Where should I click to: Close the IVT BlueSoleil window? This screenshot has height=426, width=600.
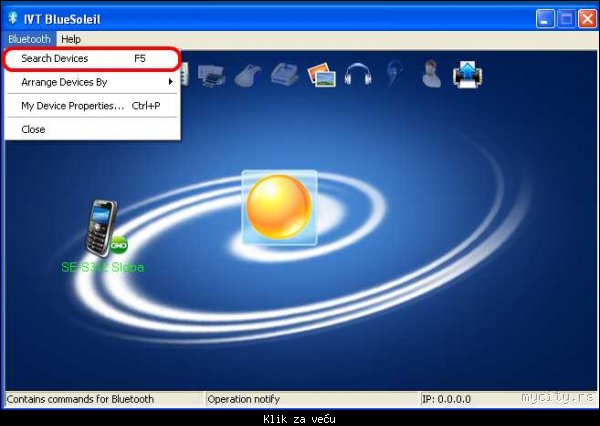click(x=587, y=18)
